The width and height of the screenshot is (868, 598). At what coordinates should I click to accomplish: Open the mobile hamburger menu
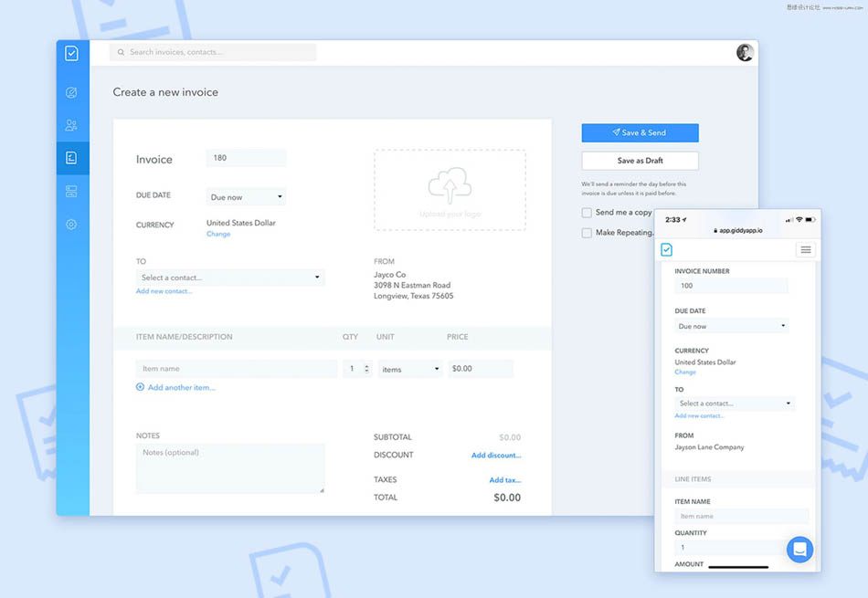[x=805, y=250]
